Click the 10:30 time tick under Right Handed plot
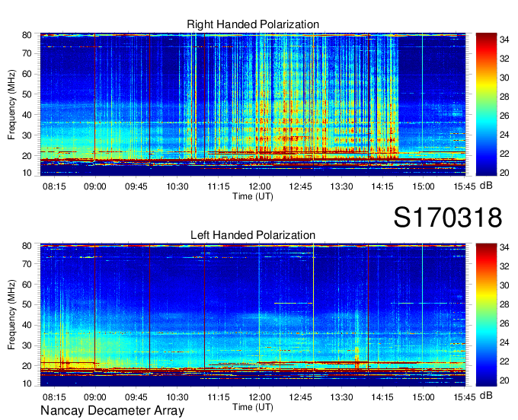The width and height of the screenshot is (518, 420). tap(177, 186)
